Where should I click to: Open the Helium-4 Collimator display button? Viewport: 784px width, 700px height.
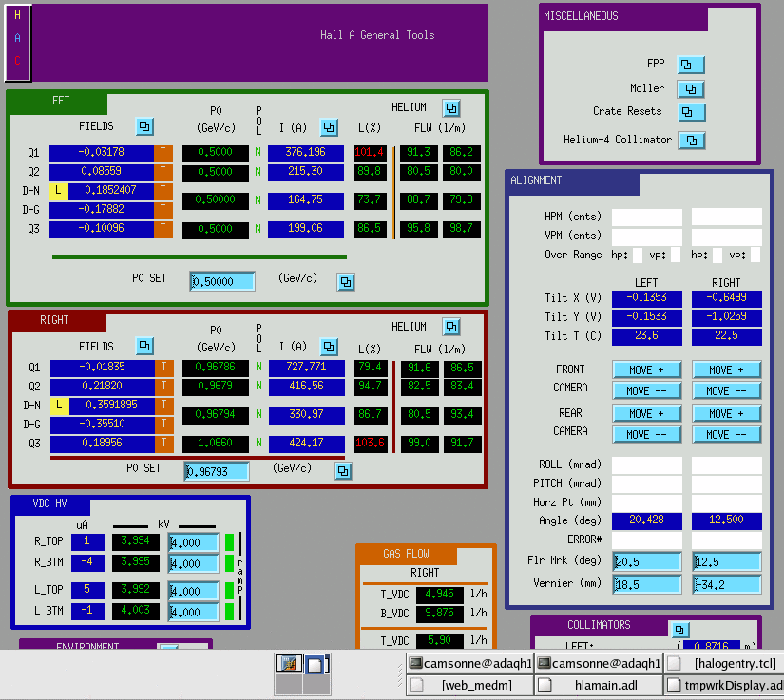pyautogui.click(x=692, y=141)
